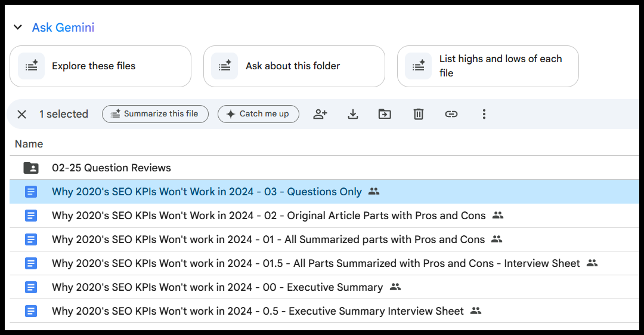Move selected file to trash
Screen dimensions: 644x335
[419, 114]
